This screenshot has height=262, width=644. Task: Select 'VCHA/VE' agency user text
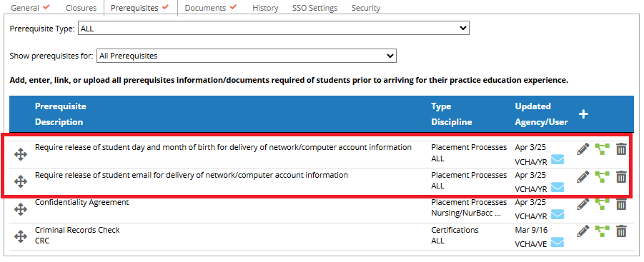click(531, 244)
